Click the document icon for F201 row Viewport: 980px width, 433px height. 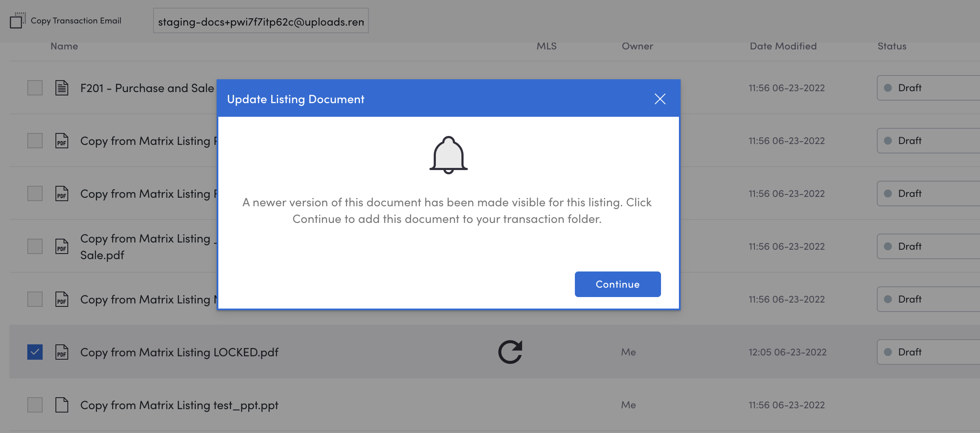coord(62,88)
